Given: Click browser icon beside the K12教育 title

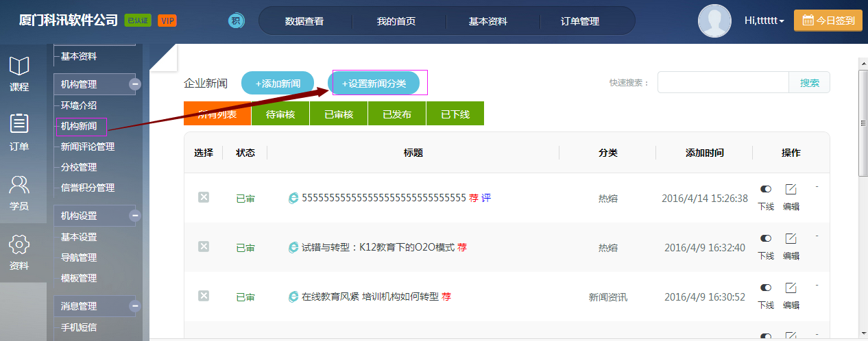Looking at the screenshot, I should pyautogui.click(x=293, y=247).
